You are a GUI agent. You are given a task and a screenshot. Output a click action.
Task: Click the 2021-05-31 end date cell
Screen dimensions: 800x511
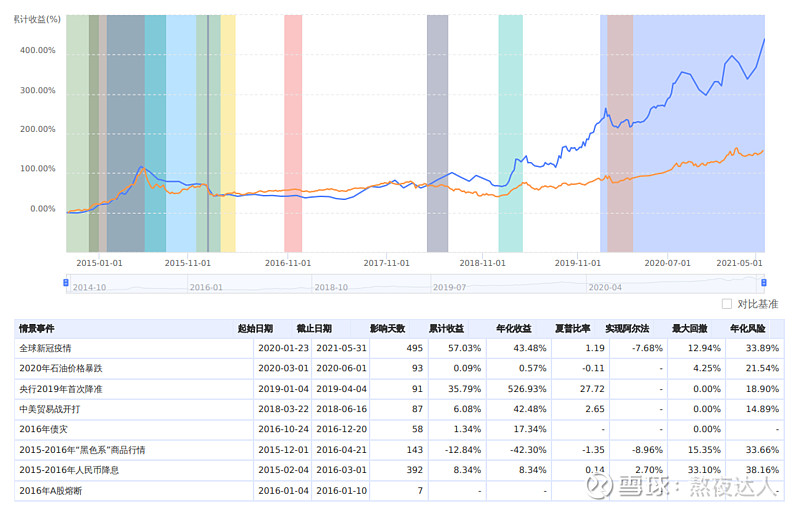click(341, 348)
